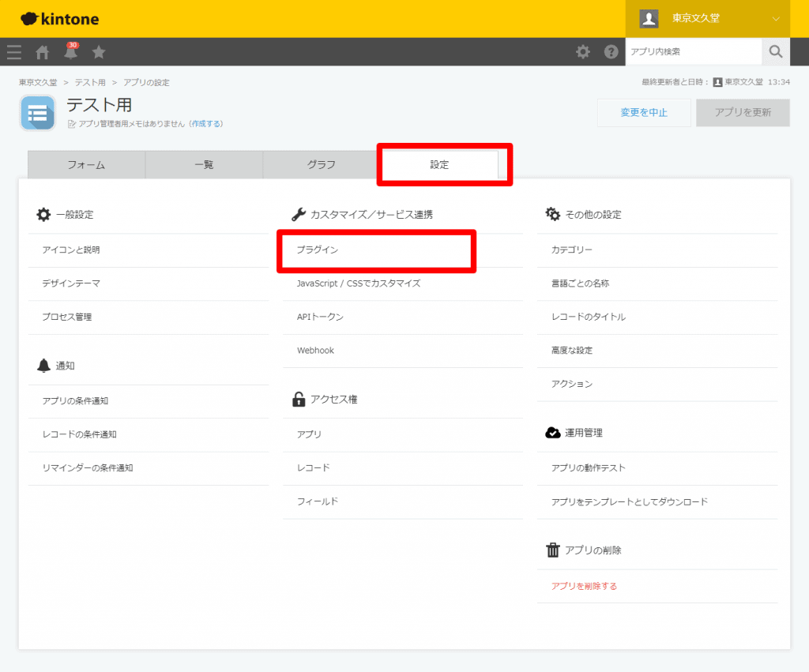
Task: Click the 作成する memo link
Action: click(207, 124)
